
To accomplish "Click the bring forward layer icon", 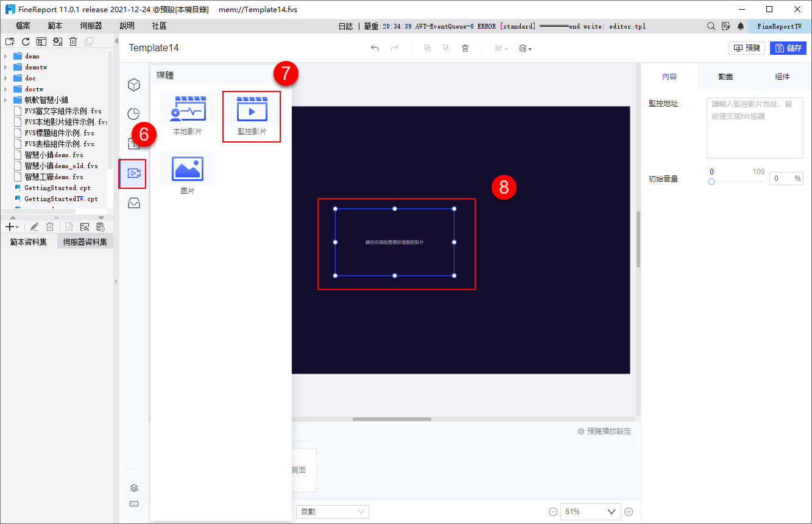I will pos(428,48).
